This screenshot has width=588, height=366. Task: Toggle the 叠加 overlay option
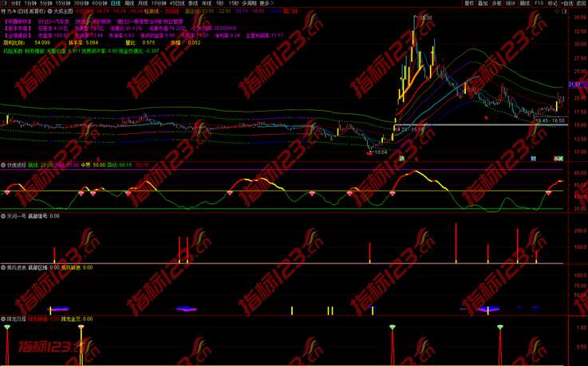click(x=483, y=3)
